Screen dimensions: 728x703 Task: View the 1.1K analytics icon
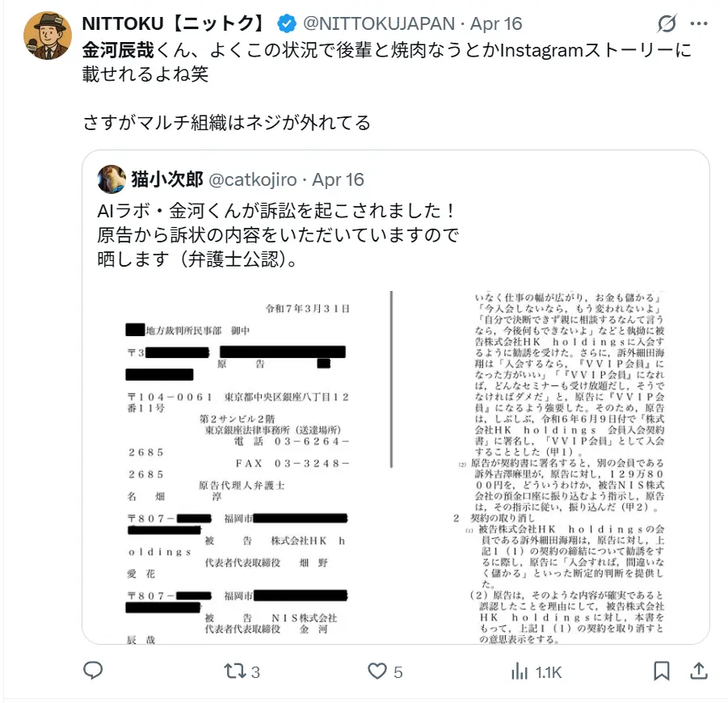pos(537,671)
